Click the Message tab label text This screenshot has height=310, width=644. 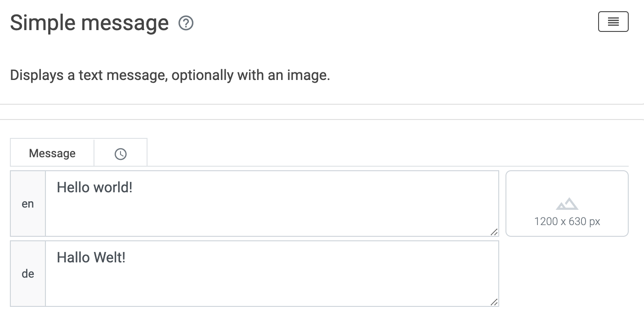(x=52, y=153)
